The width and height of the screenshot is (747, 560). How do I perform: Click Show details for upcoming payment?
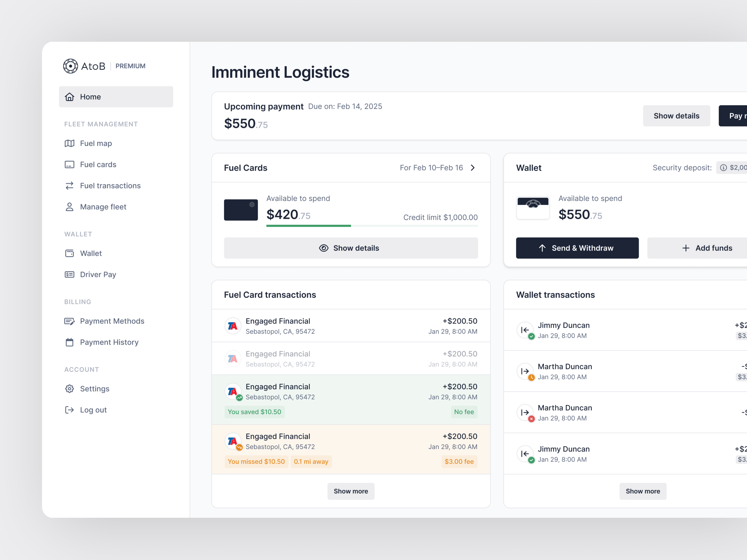click(677, 115)
